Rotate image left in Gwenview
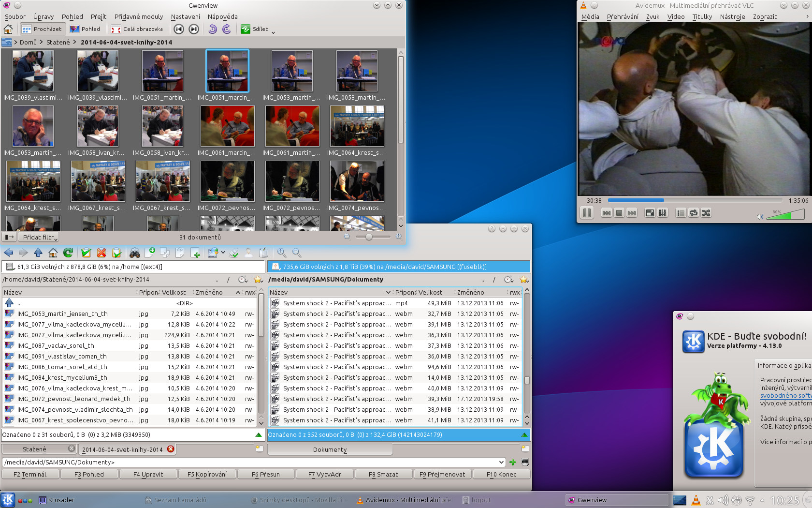The image size is (812, 508). [x=213, y=29]
